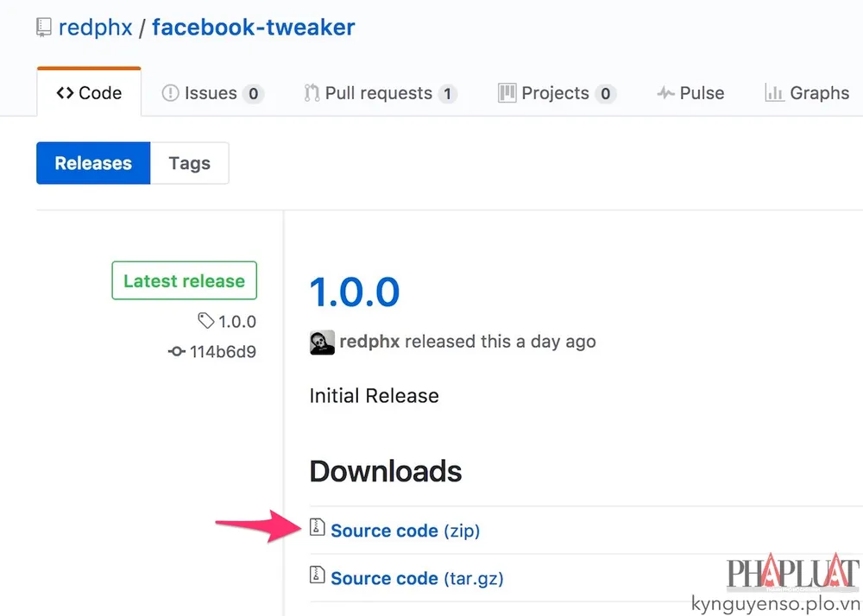The image size is (863, 616).
Task: Click the Graphs bar chart icon
Action: tap(775, 92)
